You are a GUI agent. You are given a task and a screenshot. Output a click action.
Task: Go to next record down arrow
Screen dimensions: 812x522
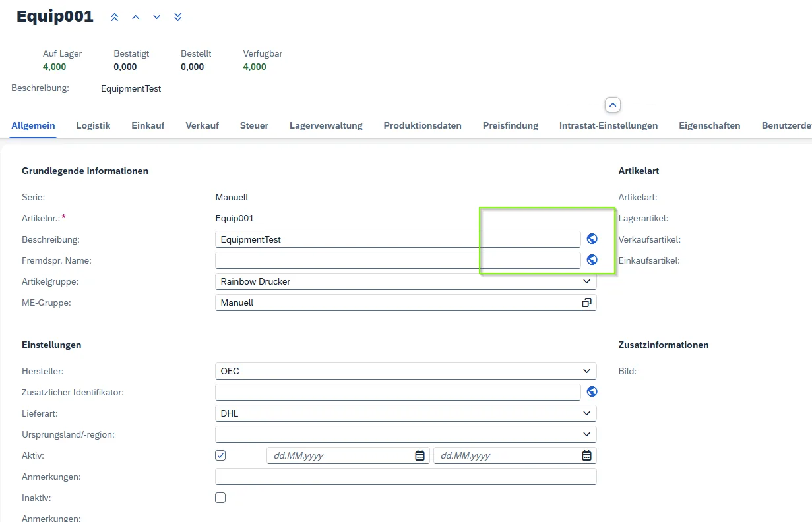coord(157,17)
